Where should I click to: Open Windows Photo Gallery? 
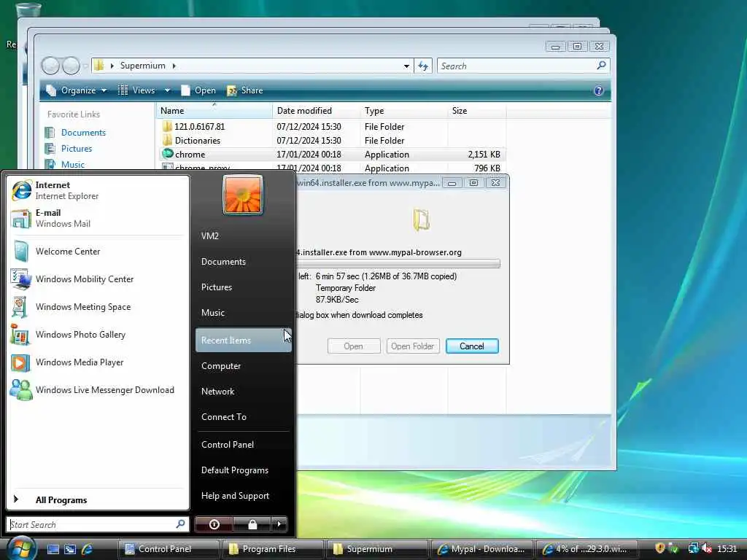[x=98, y=334]
